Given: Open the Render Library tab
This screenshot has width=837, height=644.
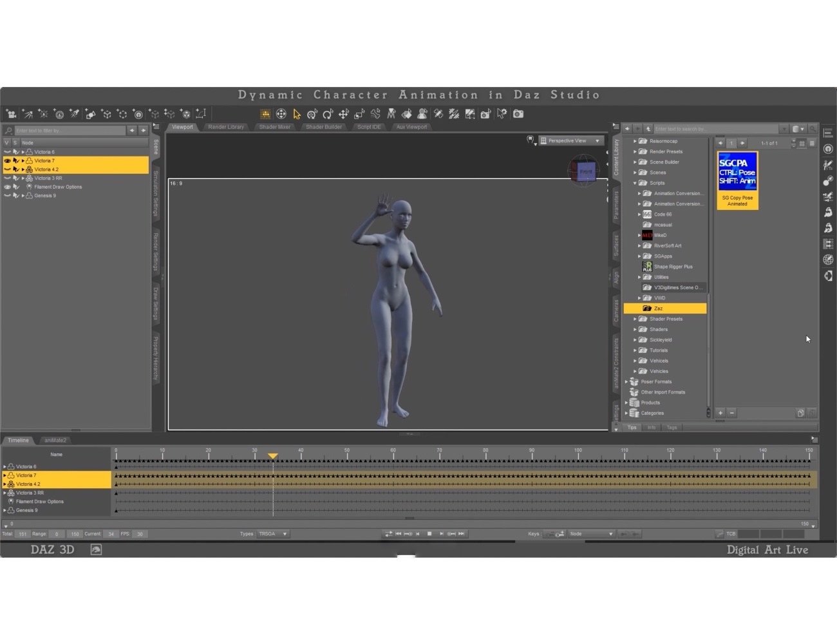Looking at the screenshot, I should 225,127.
